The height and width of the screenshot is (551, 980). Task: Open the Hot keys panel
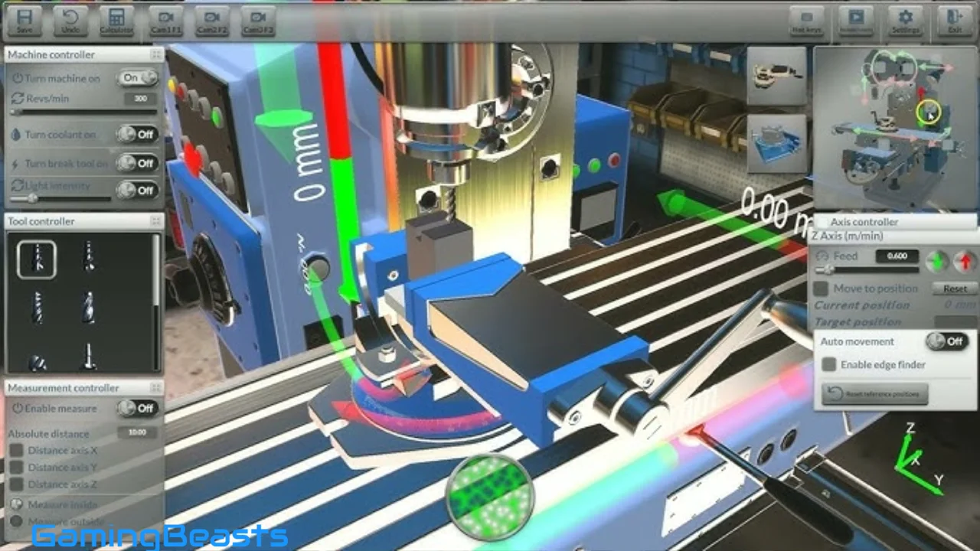pyautogui.click(x=806, y=21)
